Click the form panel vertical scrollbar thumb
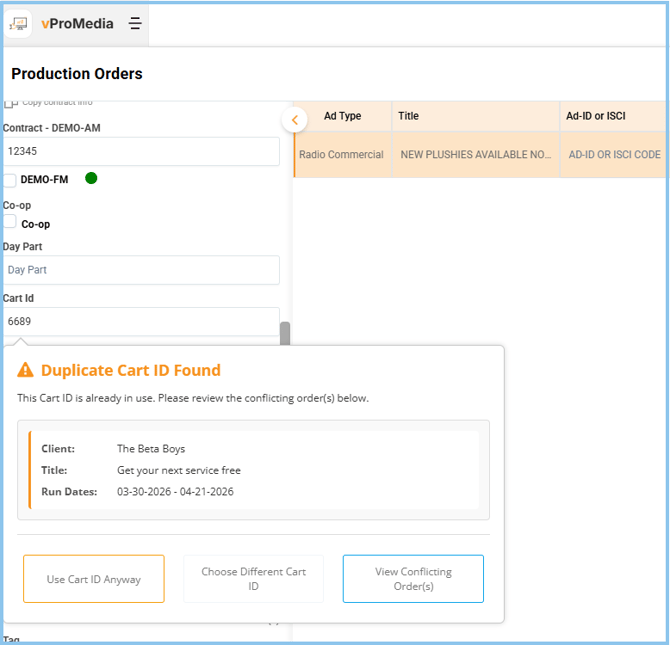The height and width of the screenshot is (645, 670). 285,333
